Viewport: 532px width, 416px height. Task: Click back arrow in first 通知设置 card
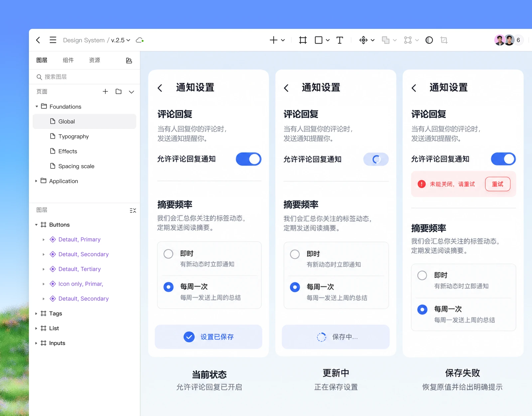pos(160,88)
